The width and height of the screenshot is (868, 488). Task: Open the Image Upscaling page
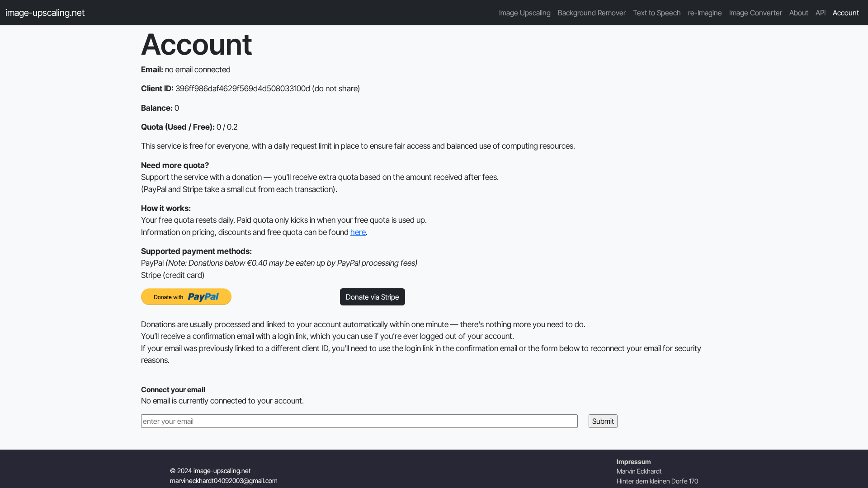(x=524, y=13)
